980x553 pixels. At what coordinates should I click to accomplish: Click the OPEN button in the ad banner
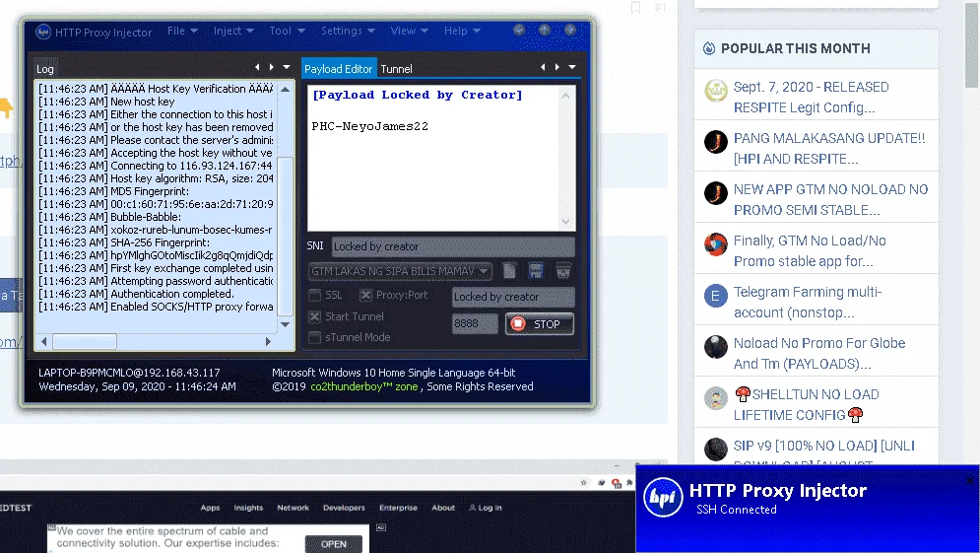click(334, 543)
